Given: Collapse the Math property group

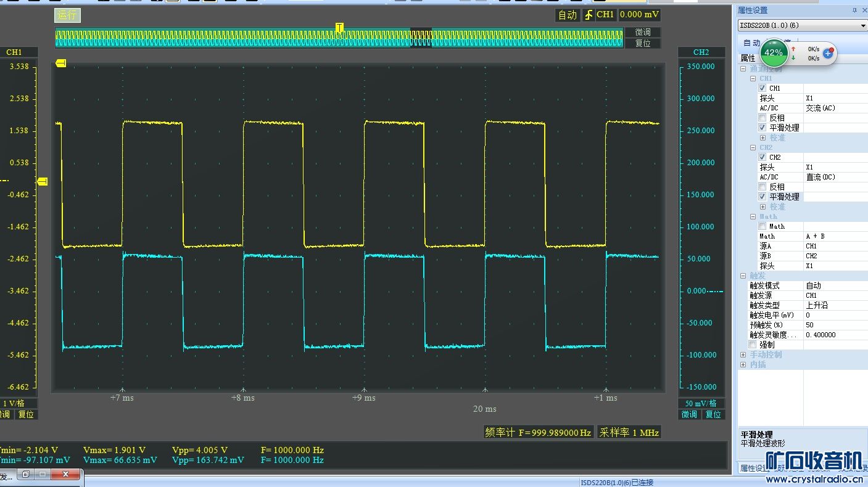Looking at the screenshot, I should pyautogui.click(x=753, y=216).
